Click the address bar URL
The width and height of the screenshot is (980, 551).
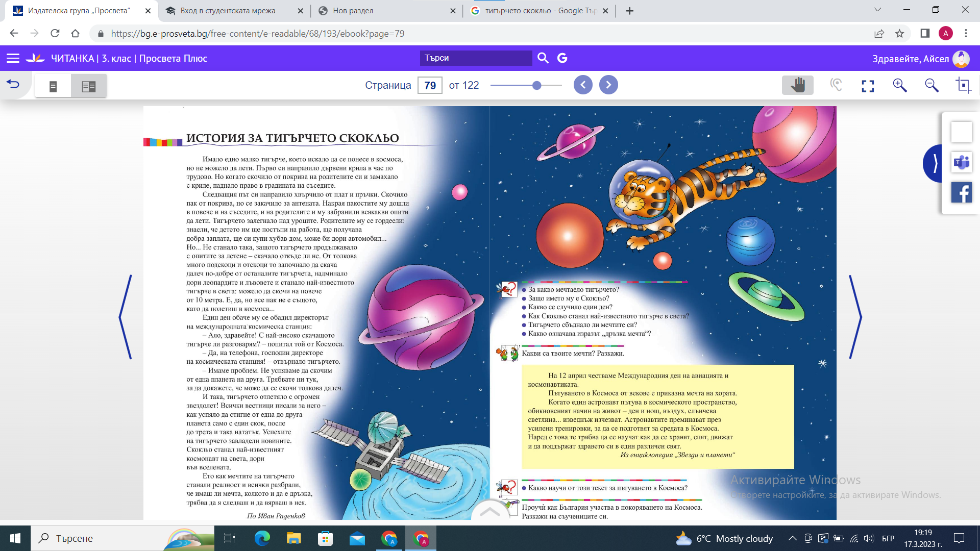[258, 34]
